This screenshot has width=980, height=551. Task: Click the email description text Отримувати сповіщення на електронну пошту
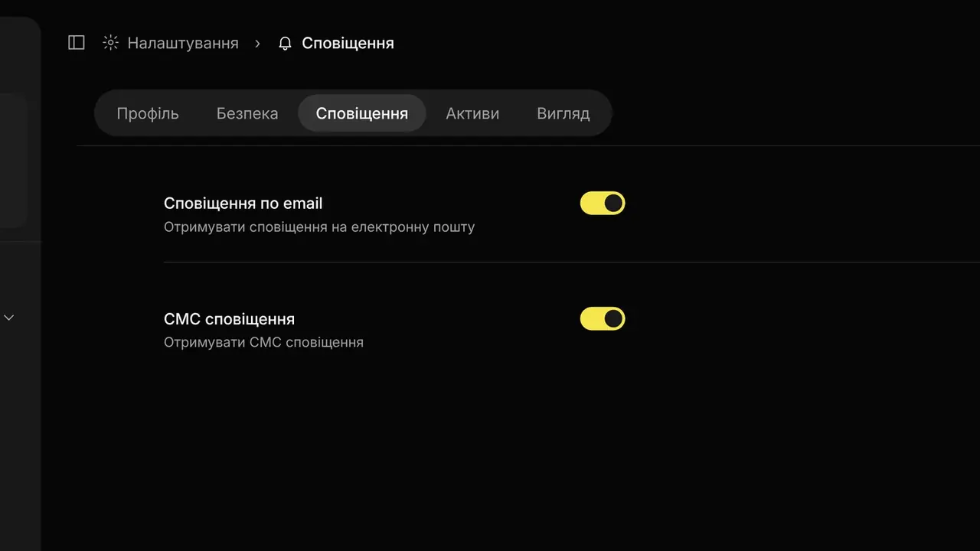319,227
